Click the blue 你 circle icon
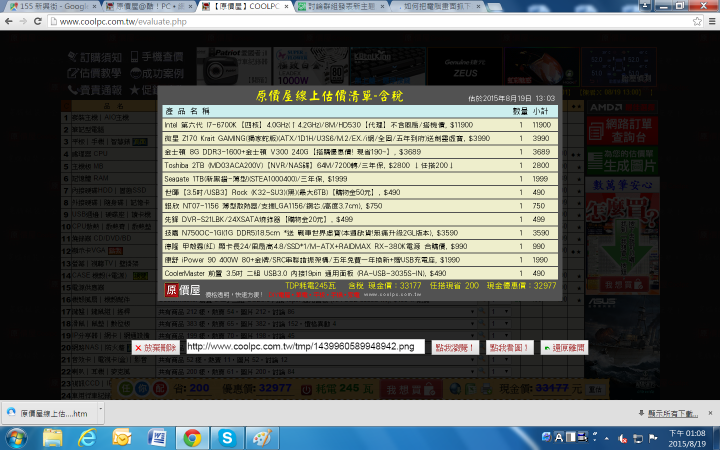This screenshot has height=450, width=720. coord(142,389)
